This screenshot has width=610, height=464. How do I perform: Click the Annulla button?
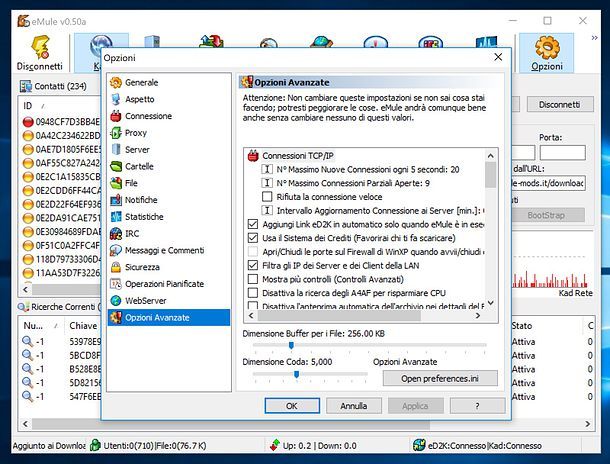pos(354,406)
